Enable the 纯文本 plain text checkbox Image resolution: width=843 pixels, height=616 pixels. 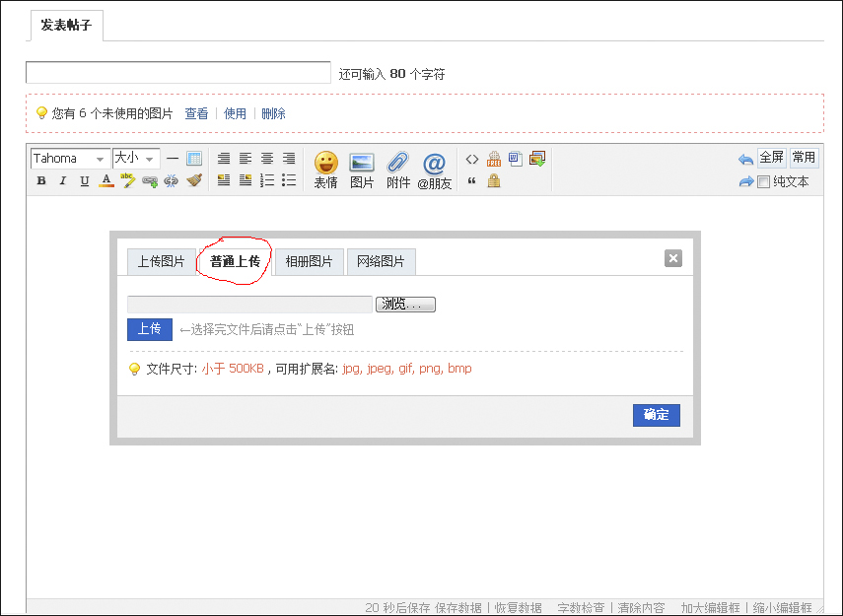click(x=763, y=181)
